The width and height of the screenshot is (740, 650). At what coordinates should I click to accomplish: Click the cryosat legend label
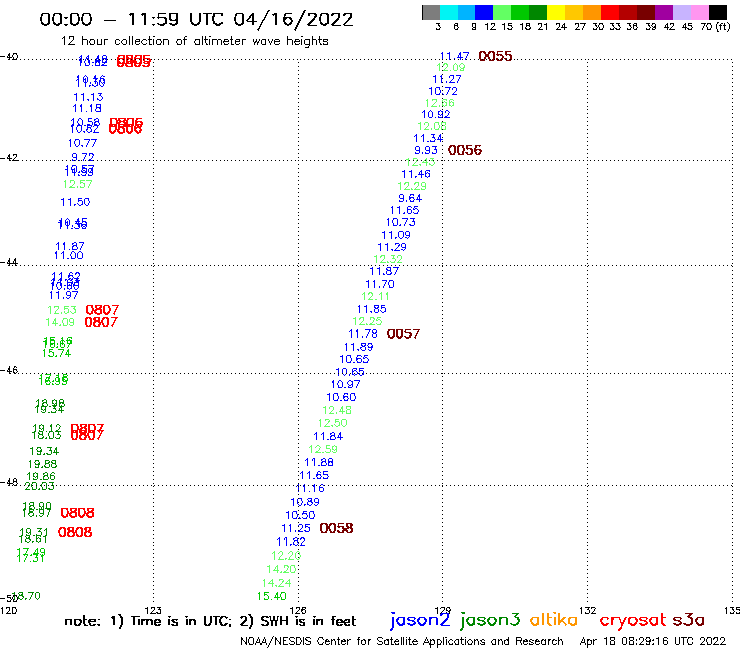click(633, 620)
